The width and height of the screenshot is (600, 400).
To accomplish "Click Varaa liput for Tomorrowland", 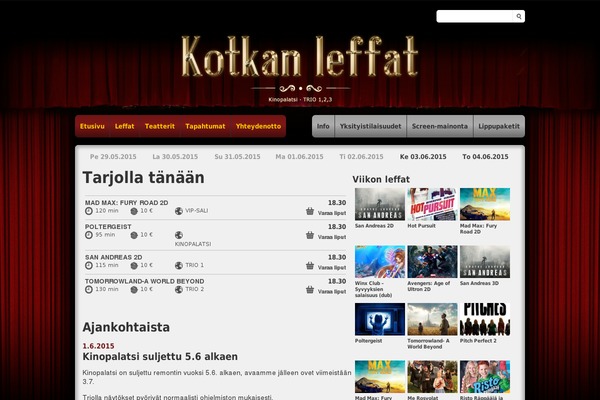I will 332,292.
